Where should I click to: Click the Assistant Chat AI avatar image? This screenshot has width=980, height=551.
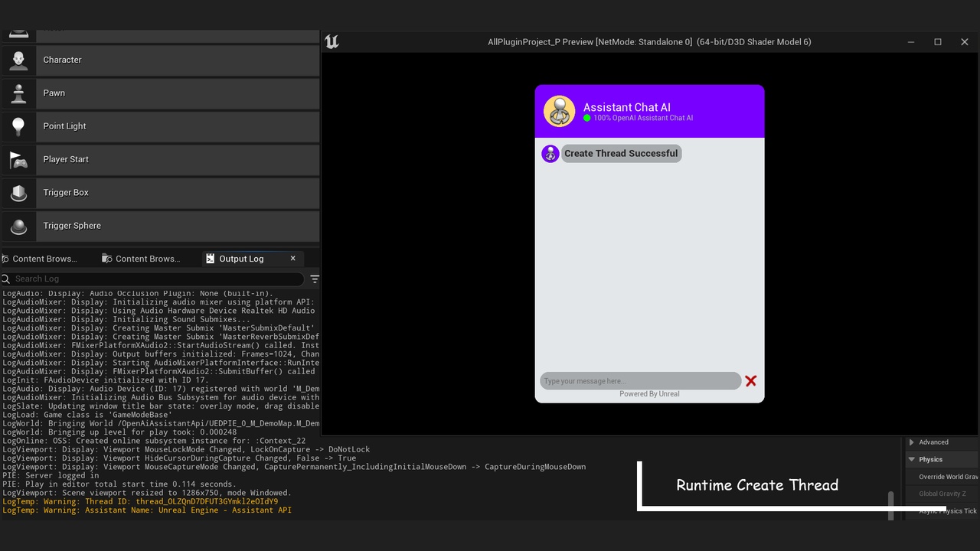pos(560,112)
